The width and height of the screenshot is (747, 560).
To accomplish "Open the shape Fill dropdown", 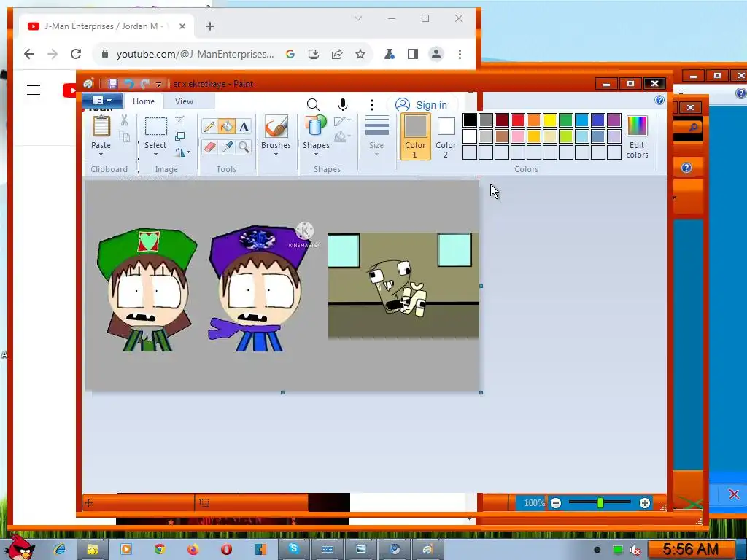I will coord(342,137).
